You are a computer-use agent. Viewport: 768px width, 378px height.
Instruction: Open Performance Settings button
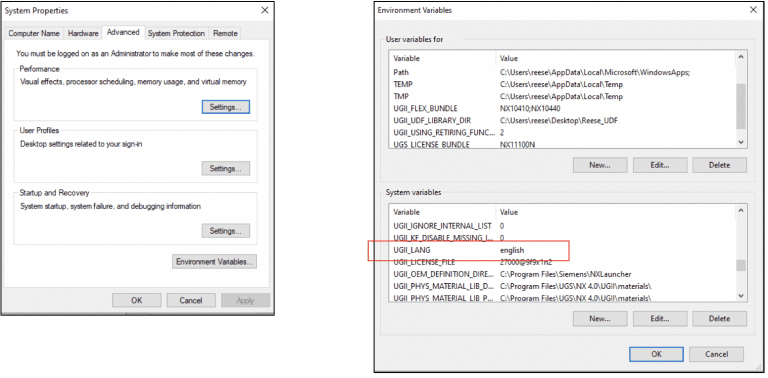tap(226, 107)
